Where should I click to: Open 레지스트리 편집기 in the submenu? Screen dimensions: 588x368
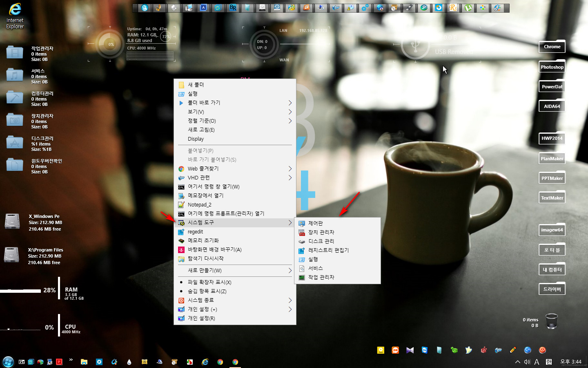337,250
